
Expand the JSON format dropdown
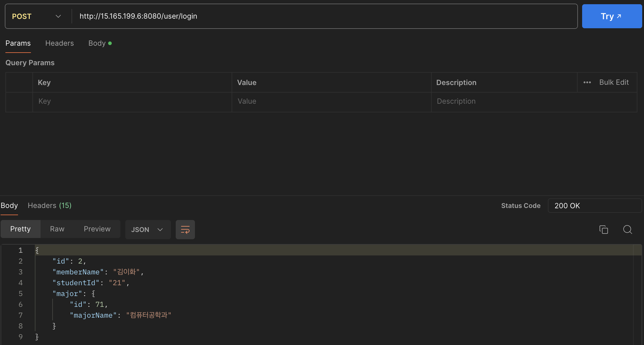[147, 230]
